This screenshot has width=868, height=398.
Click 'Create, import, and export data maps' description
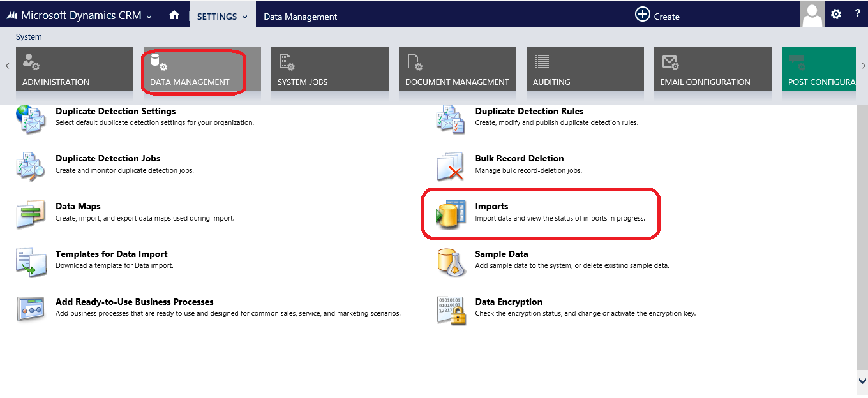tap(145, 218)
